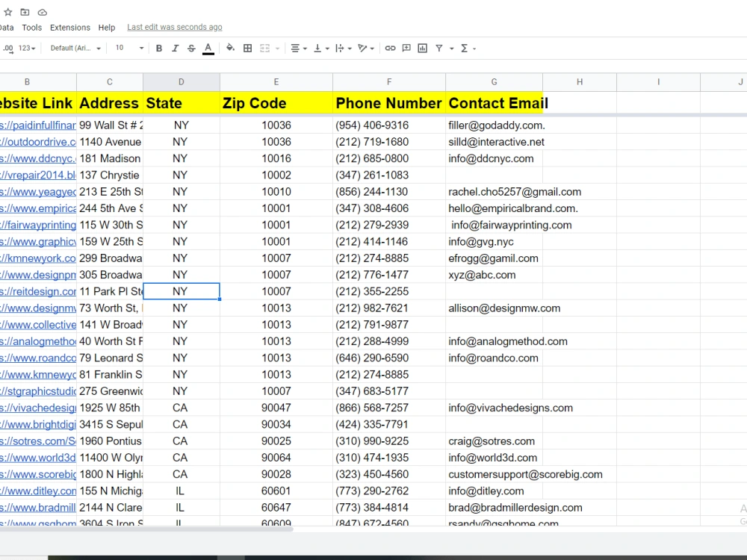The height and width of the screenshot is (560, 747).
Task: Open the sotres.com website link
Action: click(x=38, y=441)
